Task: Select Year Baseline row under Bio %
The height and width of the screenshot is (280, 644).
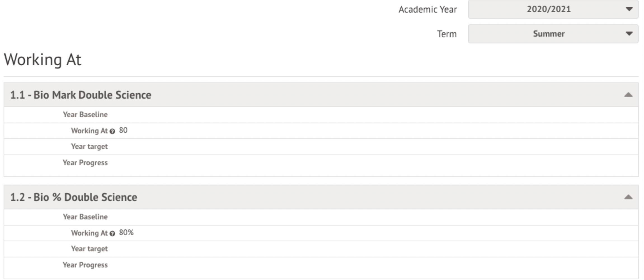Action: [85, 217]
